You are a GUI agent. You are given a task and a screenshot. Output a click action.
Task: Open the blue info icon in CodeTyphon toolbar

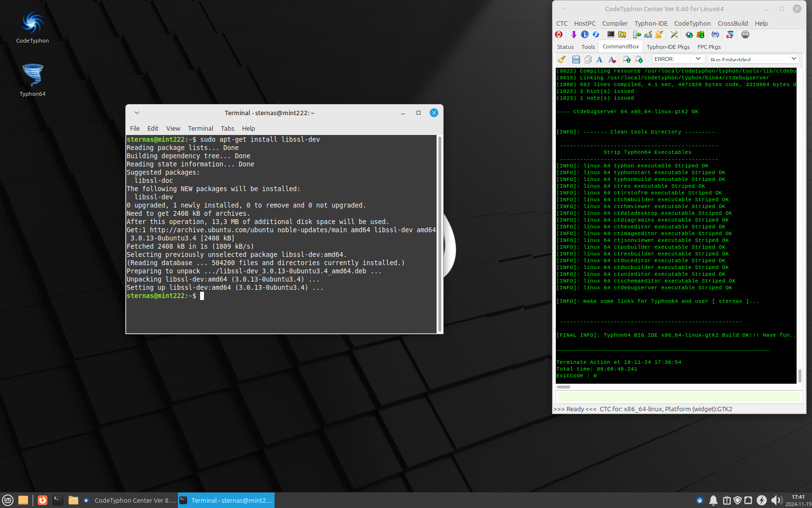point(585,34)
